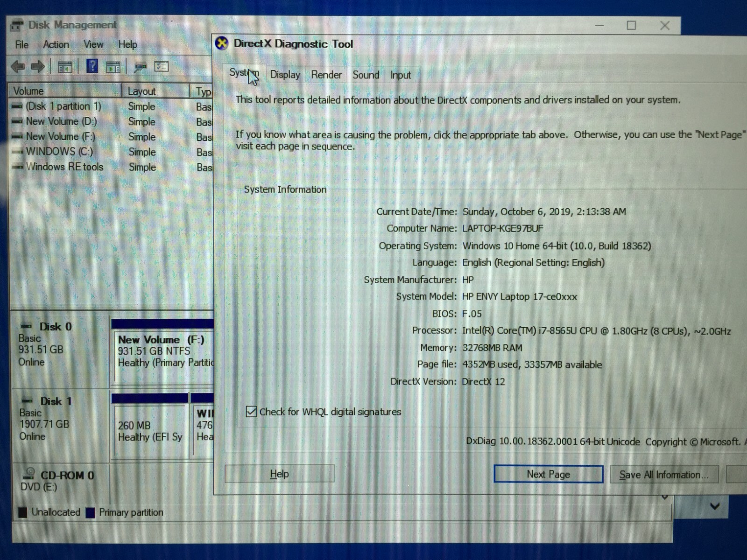Click the System Model value HP ENVY Laptop
The width and height of the screenshot is (747, 560).
[x=519, y=297]
